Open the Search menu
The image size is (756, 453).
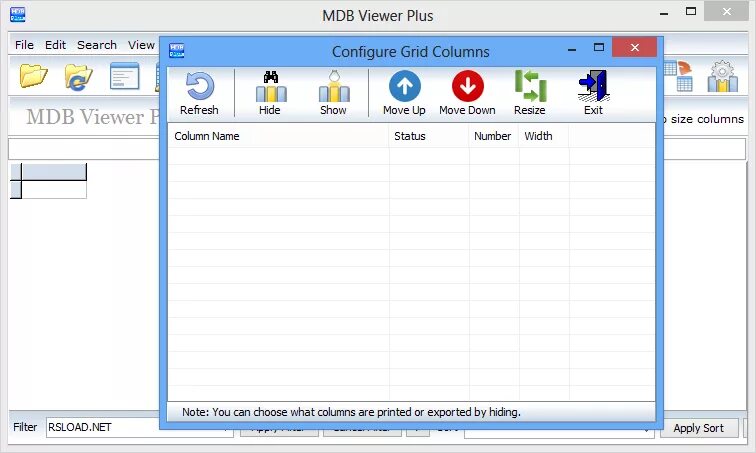click(x=97, y=45)
